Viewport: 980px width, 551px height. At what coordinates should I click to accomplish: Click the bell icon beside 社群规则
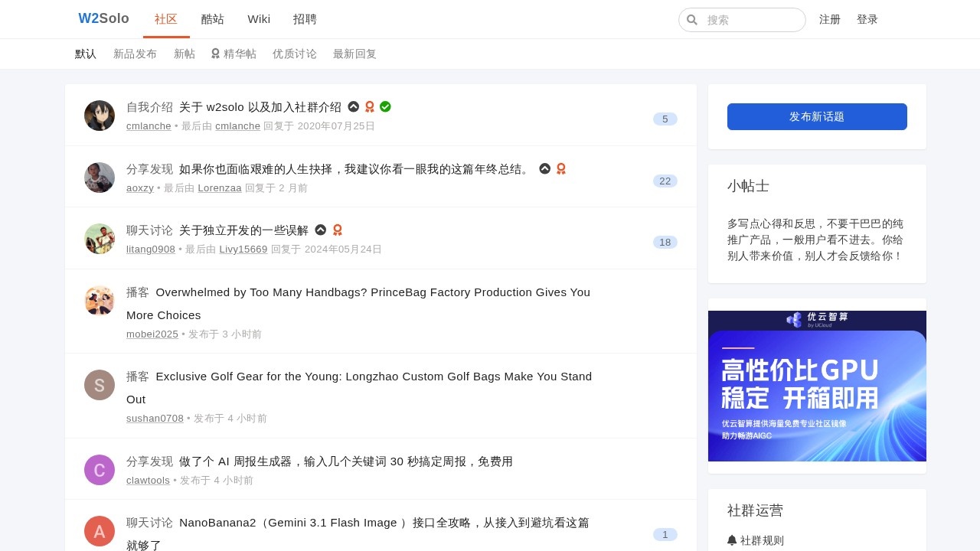tap(732, 540)
